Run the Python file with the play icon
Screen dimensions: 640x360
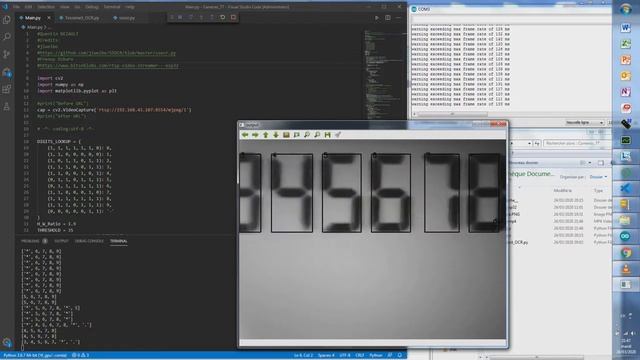(377, 18)
